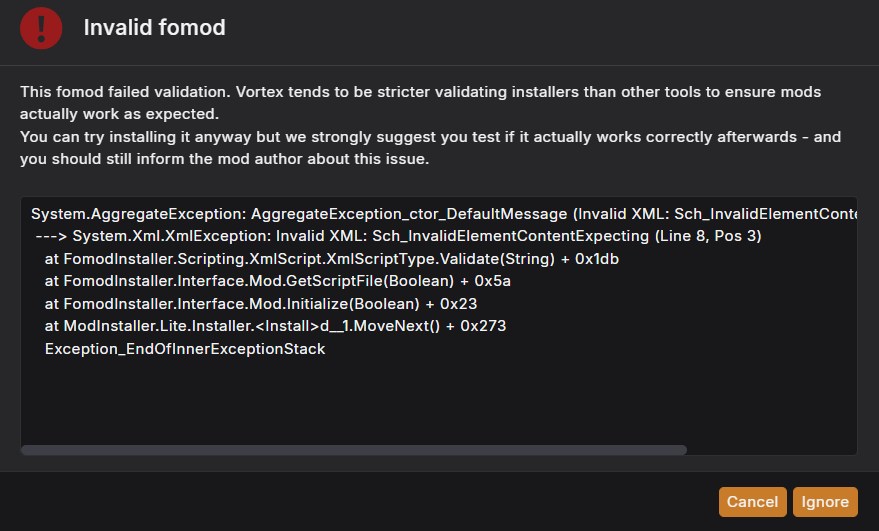The width and height of the screenshot is (879, 531).
Task: Click the "Invalid fomod" dialog title
Action: coord(154,27)
